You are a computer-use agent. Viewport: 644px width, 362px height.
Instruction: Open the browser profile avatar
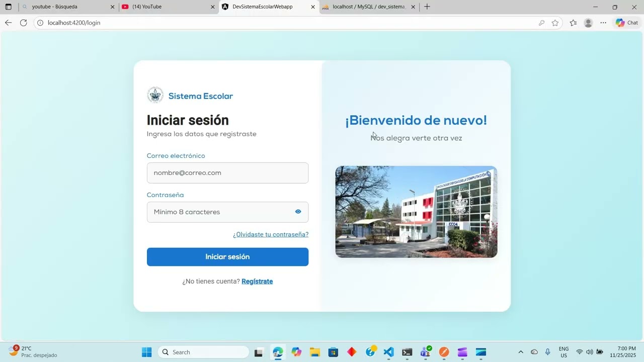point(588,23)
